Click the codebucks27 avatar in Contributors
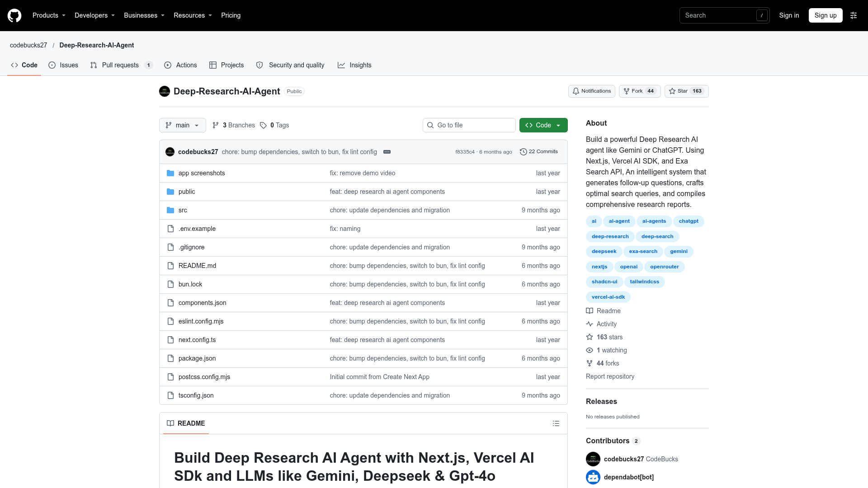This screenshot has width=868, height=488. (x=593, y=459)
